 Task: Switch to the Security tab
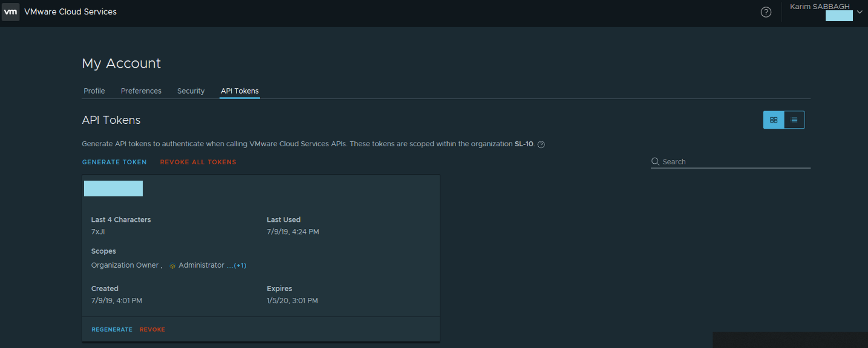coord(191,91)
